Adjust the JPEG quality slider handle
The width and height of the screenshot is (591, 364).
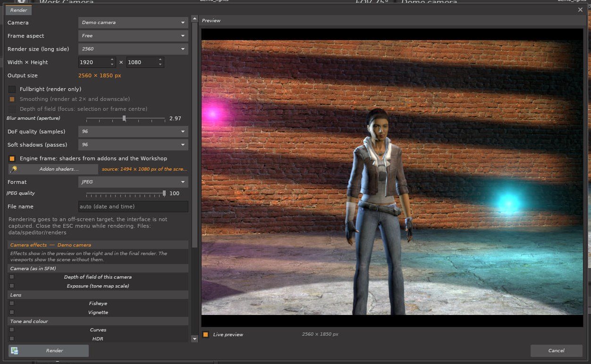(x=164, y=193)
